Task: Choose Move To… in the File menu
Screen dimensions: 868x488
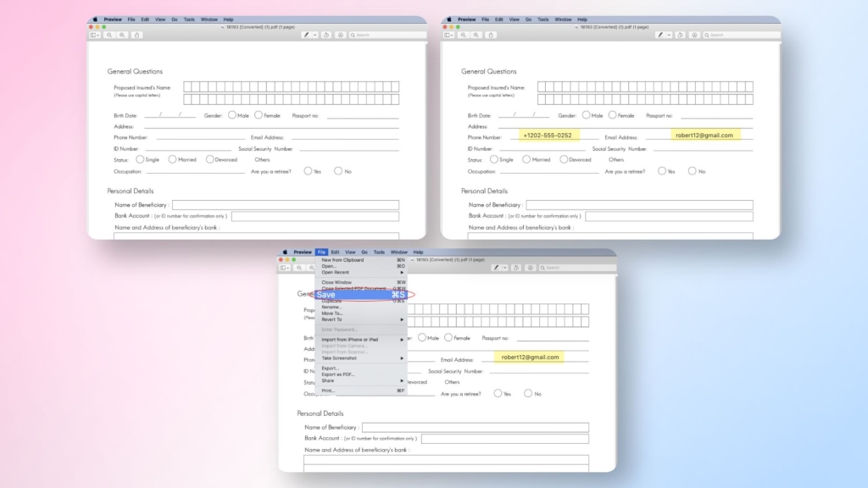Action: (x=361, y=313)
